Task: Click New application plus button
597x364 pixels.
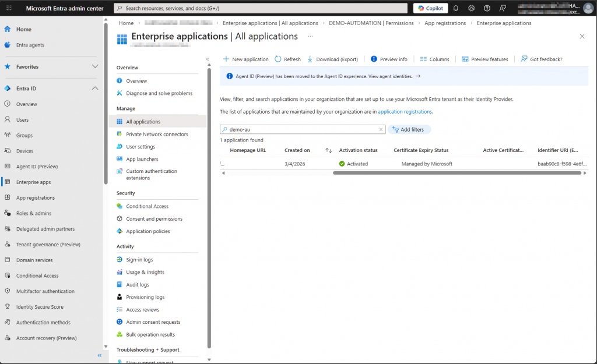Action: point(226,59)
